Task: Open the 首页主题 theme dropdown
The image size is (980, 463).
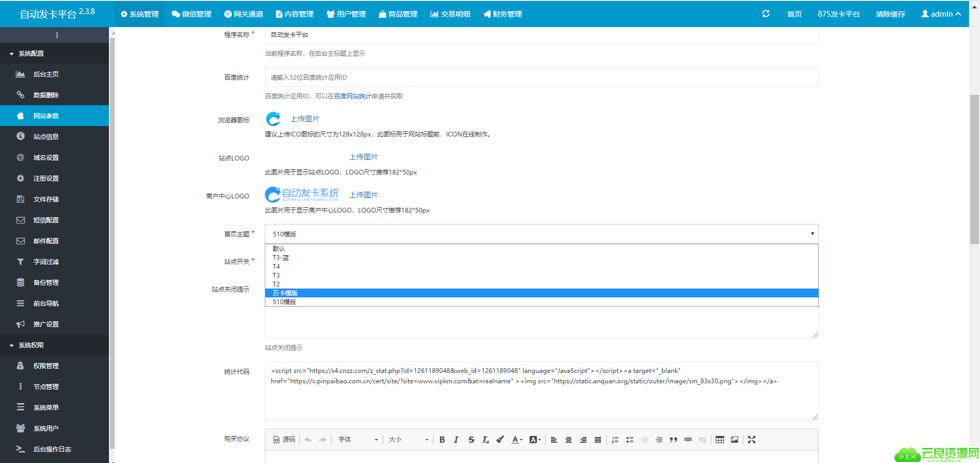Action: click(542, 234)
